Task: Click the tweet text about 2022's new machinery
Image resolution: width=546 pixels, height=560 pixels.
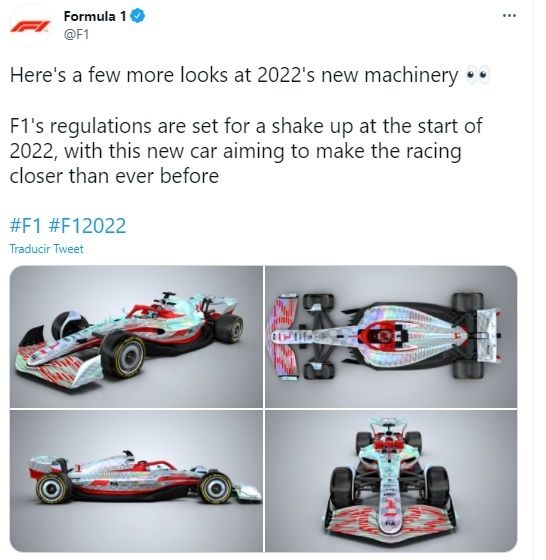Action: coord(234,76)
